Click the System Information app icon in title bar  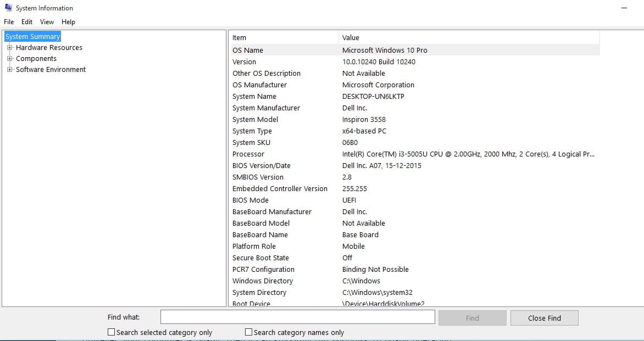(x=8, y=7)
